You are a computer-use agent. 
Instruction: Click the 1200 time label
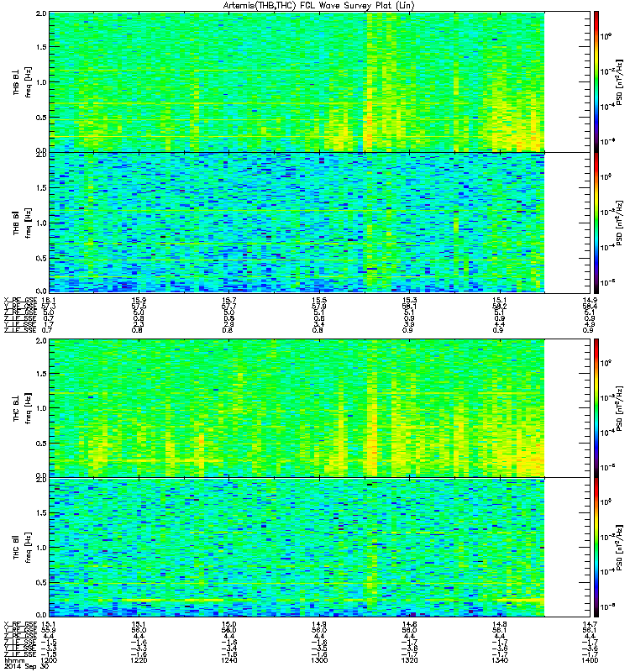pyautogui.click(x=50, y=660)
